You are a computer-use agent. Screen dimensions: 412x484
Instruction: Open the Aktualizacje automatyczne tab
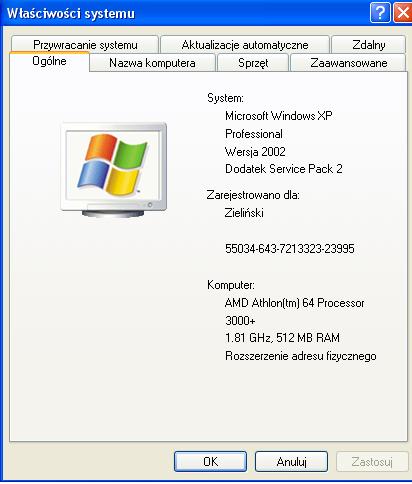245,45
